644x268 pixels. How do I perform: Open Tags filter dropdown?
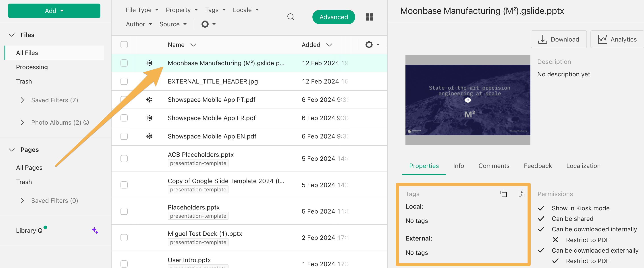[x=215, y=10]
